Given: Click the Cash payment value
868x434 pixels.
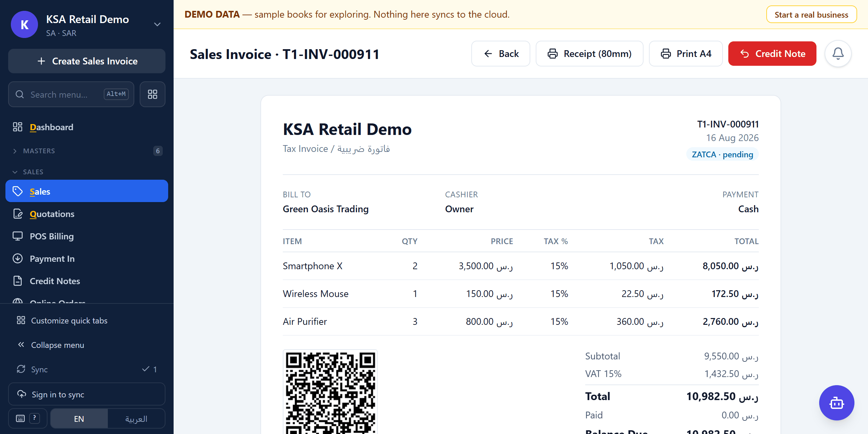Looking at the screenshot, I should 748,209.
